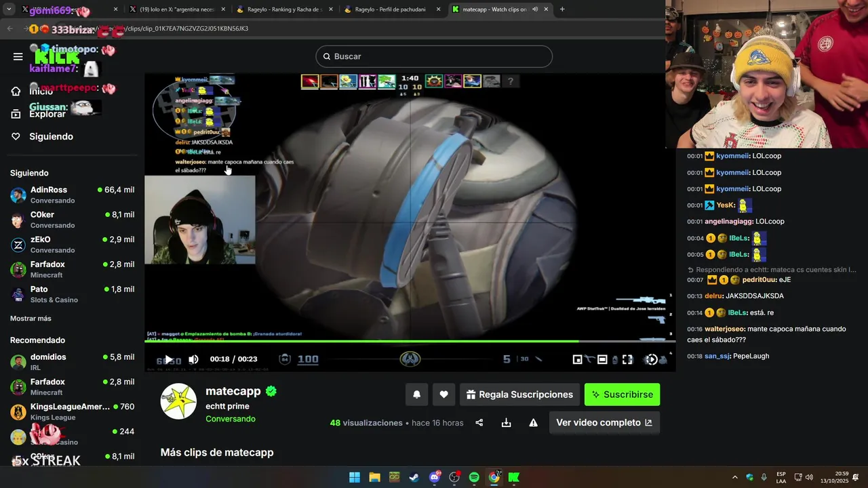The height and width of the screenshot is (488, 868).
Task: Report the clip with the warning icon
Action: pyautogui.click(x=533, y=422)
